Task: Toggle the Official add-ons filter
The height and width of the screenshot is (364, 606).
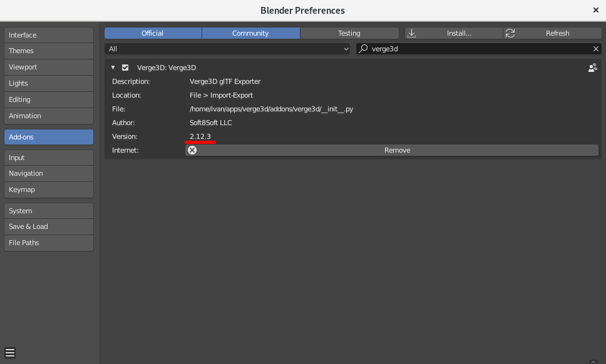Action: (153, 33)
